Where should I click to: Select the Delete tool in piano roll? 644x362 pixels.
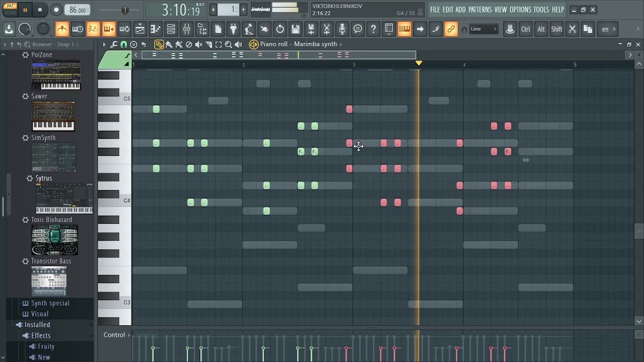189,44
